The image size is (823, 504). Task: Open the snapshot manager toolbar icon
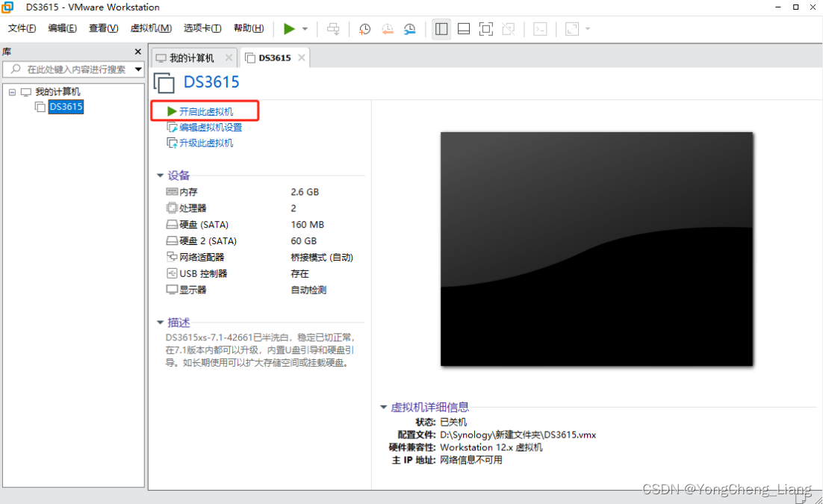[x=410, y=29]
